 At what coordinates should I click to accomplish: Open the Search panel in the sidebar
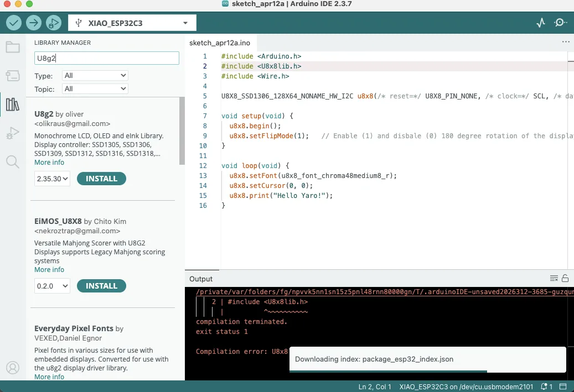tap(13, 162)
